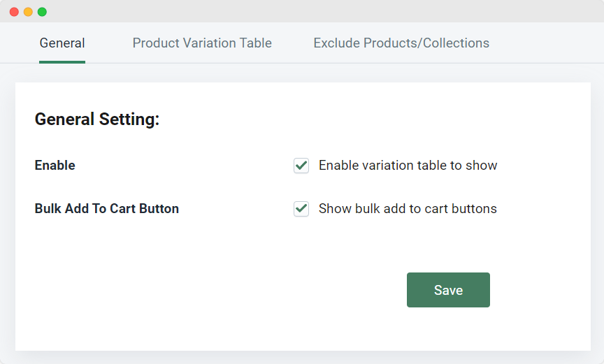
Task: Click the red close window dot
Action: 14,12
